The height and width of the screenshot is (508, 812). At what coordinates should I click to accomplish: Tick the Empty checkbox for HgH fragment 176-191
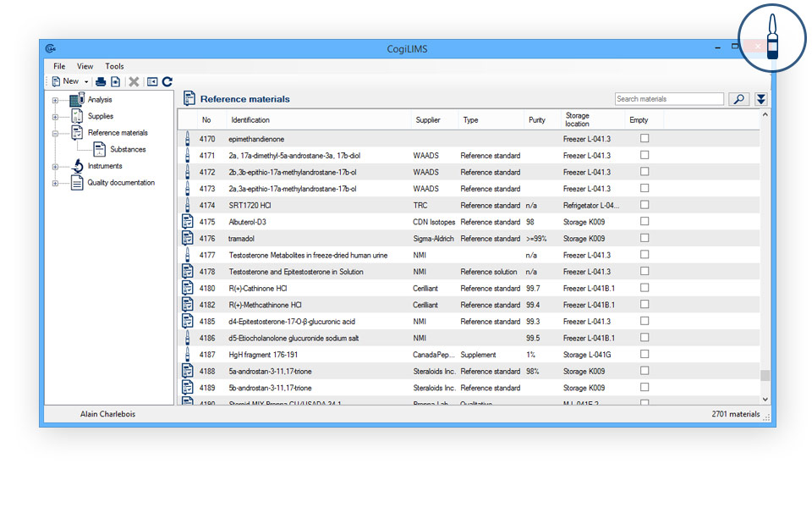click(645, 355)
